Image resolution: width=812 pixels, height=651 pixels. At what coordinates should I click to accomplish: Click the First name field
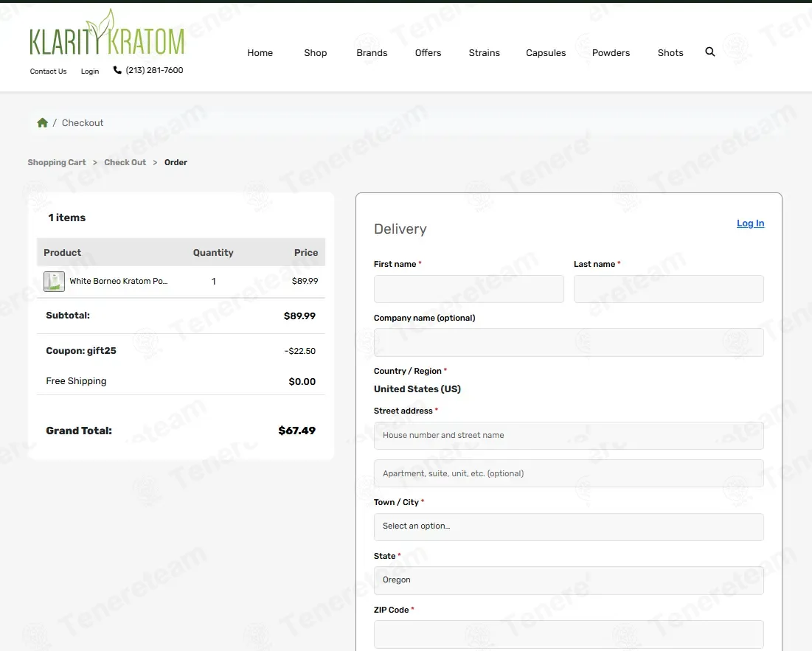coord(468,289)
